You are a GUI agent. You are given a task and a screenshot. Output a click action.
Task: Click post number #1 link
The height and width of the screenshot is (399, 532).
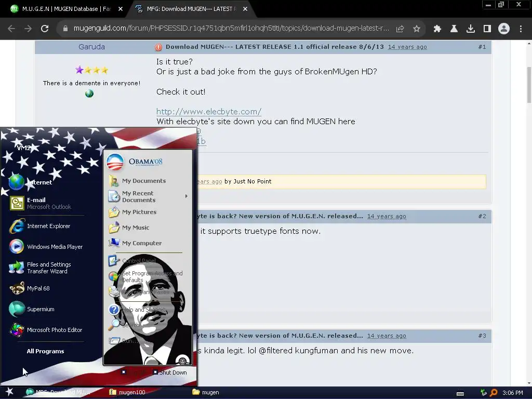point(482,47)
